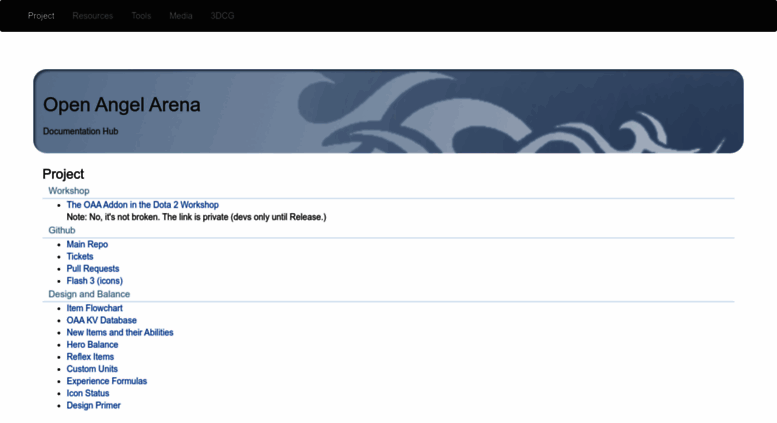The height and width of the screenshot is (423, 777).
Task: Click the large Project section heading
Action: pyautogui.click(x=63, y=174)
